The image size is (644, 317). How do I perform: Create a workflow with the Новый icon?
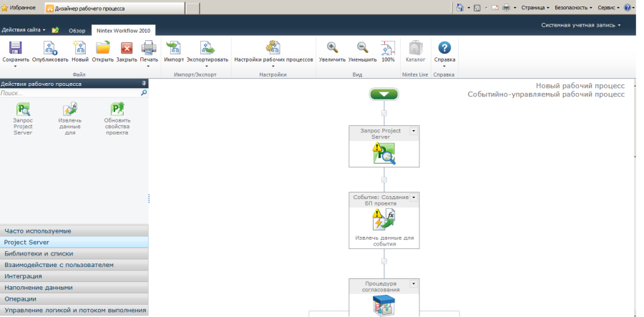[x=79, y=48]
